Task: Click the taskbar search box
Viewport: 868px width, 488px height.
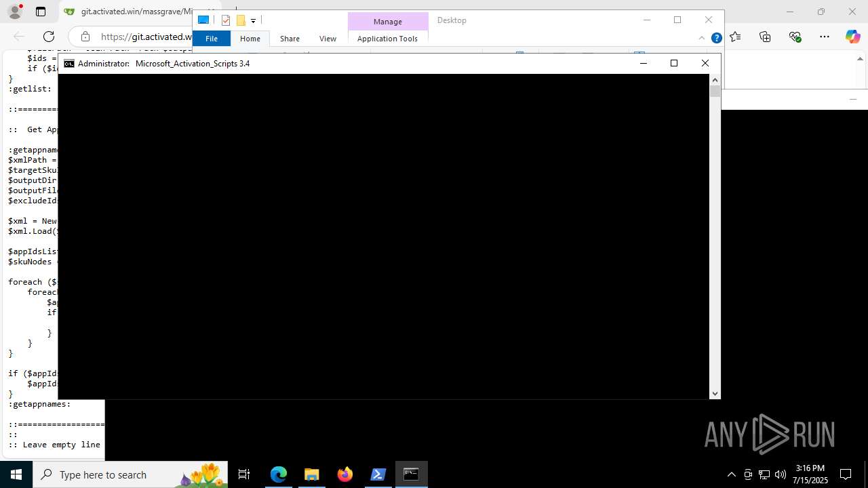Action: click(x=130, y=474)
